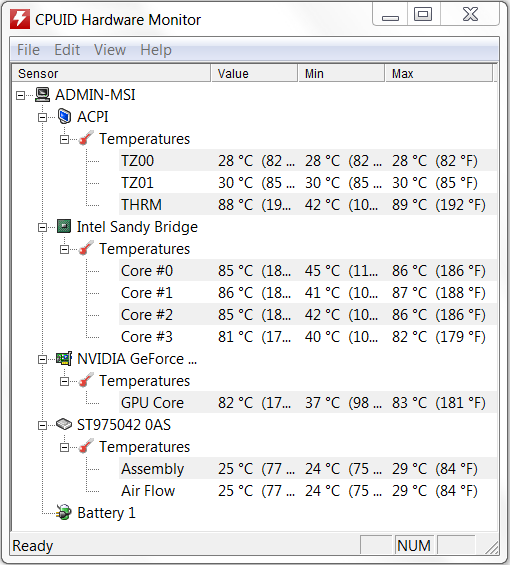This screenshot has height=565, width=510.
Task: Collapse the ST975042 0AS drive branch
Action: point(43,425)
